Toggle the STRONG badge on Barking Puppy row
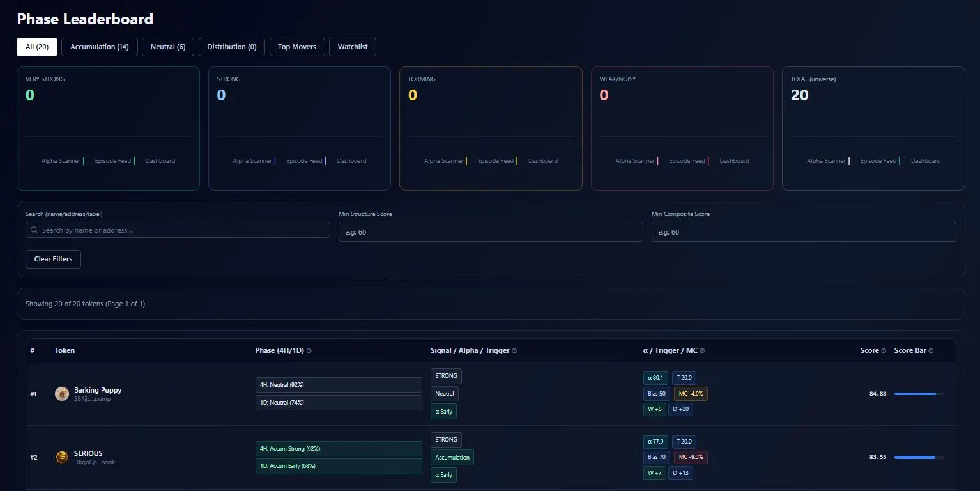Screen dimensions: 980x491 [445, 376]
